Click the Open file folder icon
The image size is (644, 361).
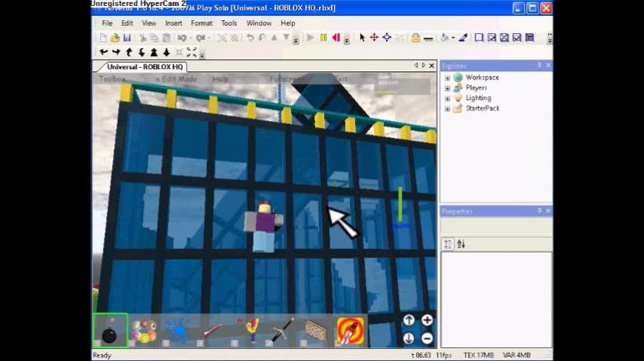click(115, 38)
